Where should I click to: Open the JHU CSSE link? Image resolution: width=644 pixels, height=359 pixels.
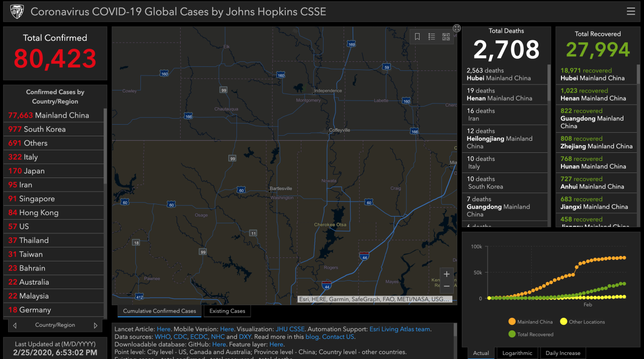click(x=290, y=329)
